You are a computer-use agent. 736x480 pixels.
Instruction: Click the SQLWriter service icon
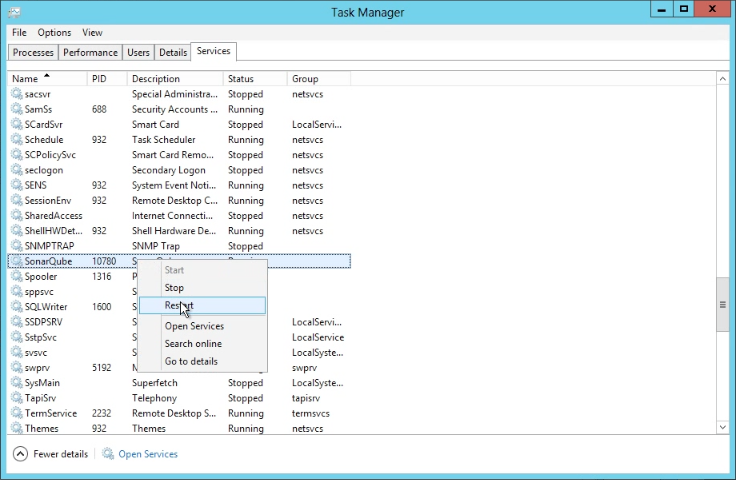pos(17,306)
